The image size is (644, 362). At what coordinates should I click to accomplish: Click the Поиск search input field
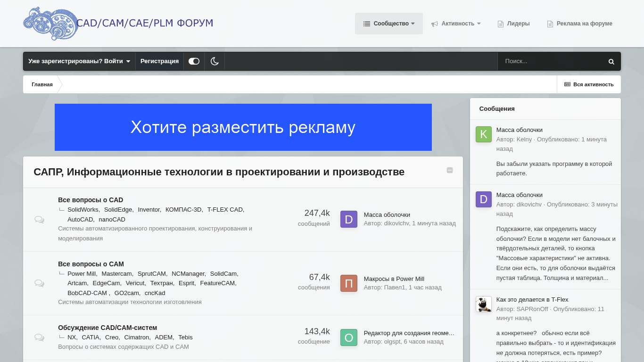pos(552,61)
